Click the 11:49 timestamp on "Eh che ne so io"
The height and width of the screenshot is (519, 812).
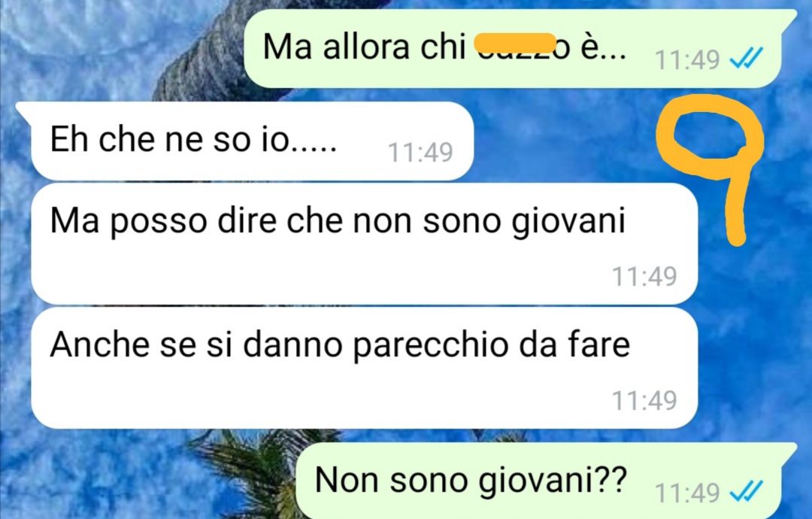[x=420, y=152]
